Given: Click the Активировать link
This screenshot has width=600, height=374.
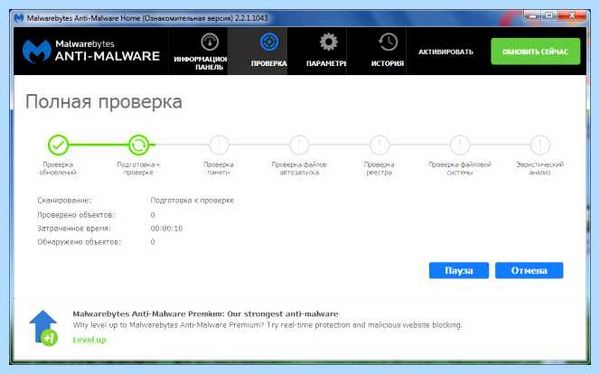Looking at the screenshot, I should tap(446, 52).
